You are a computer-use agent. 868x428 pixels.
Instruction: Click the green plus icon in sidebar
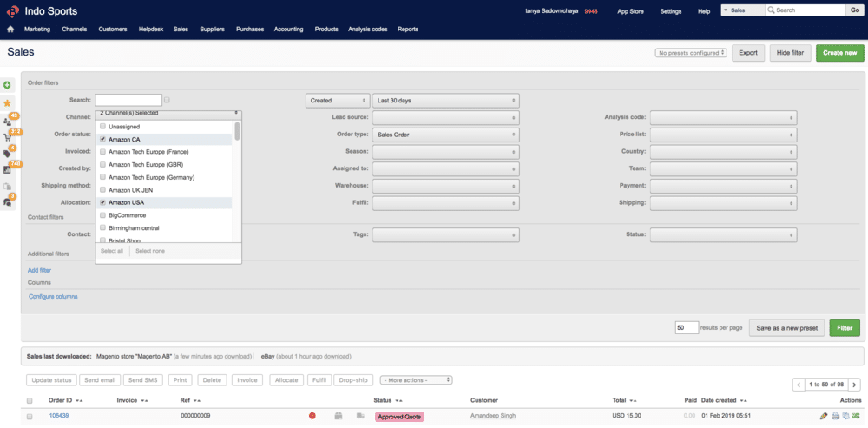[x=8, y=85]
